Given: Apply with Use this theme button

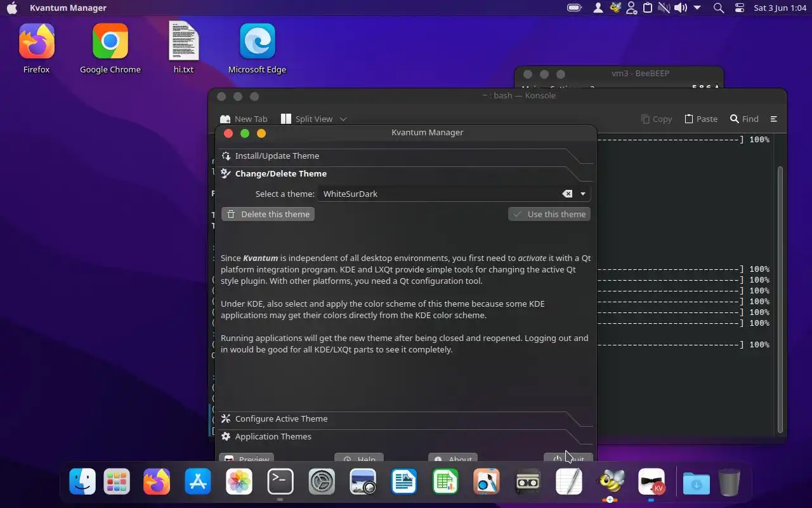Looking at the screenshot, I should coord(549,214).
